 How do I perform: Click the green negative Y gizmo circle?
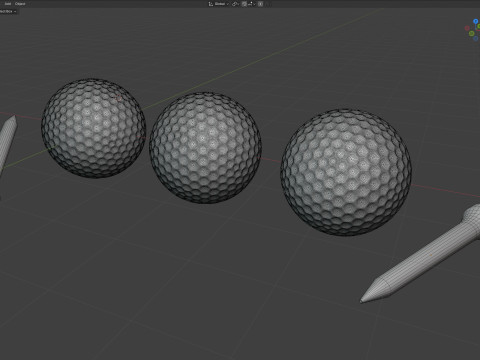click(471, 34)
